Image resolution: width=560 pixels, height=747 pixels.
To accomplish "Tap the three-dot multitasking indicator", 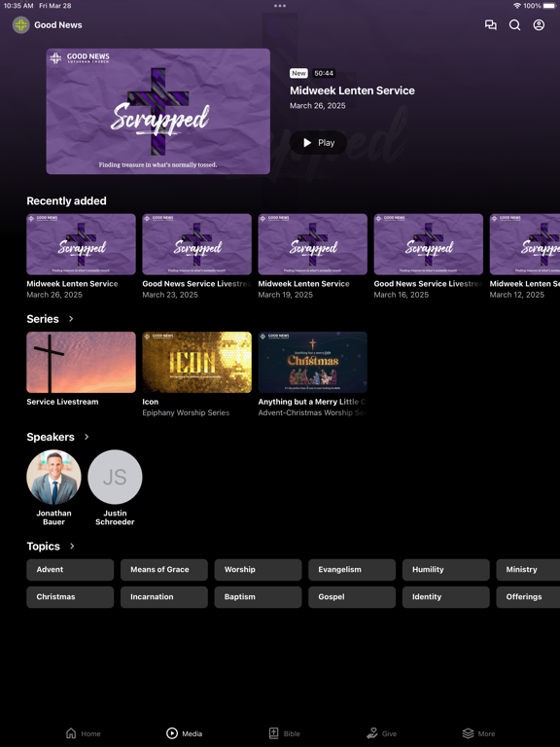I will [280, 6].
